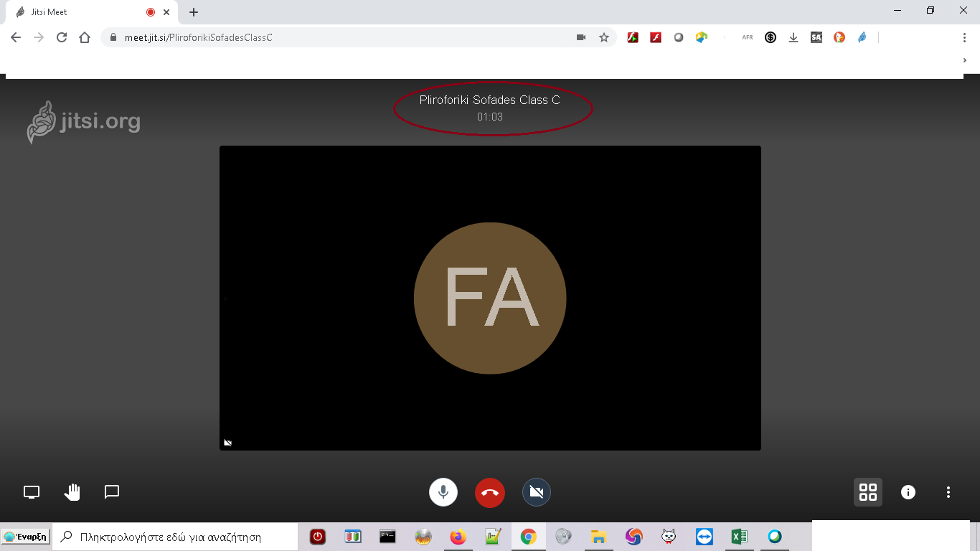Mute the microphone
Screen dimensions: 980x551
point(443,492)
